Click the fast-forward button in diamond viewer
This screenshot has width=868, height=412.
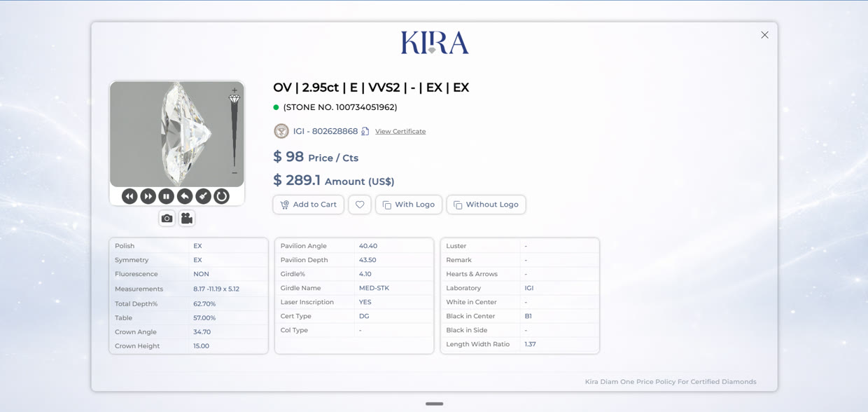[x=148, y=196]
